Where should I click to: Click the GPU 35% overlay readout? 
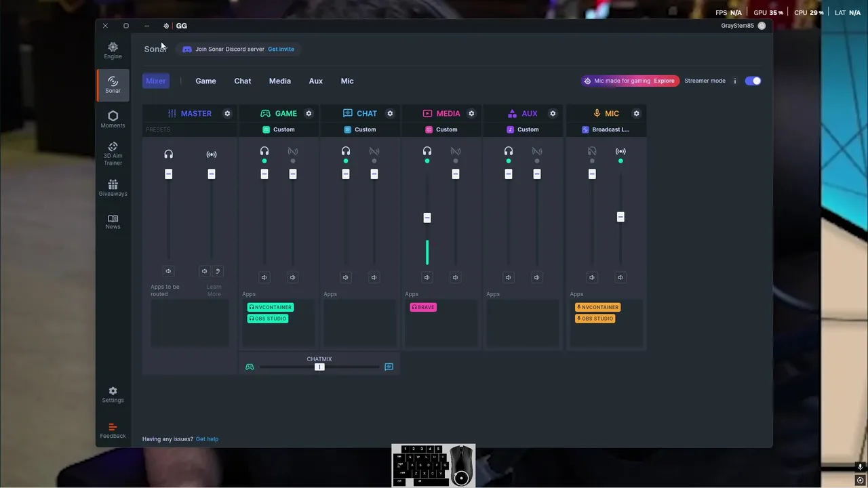pyautogui.click(x=768, y=12)
